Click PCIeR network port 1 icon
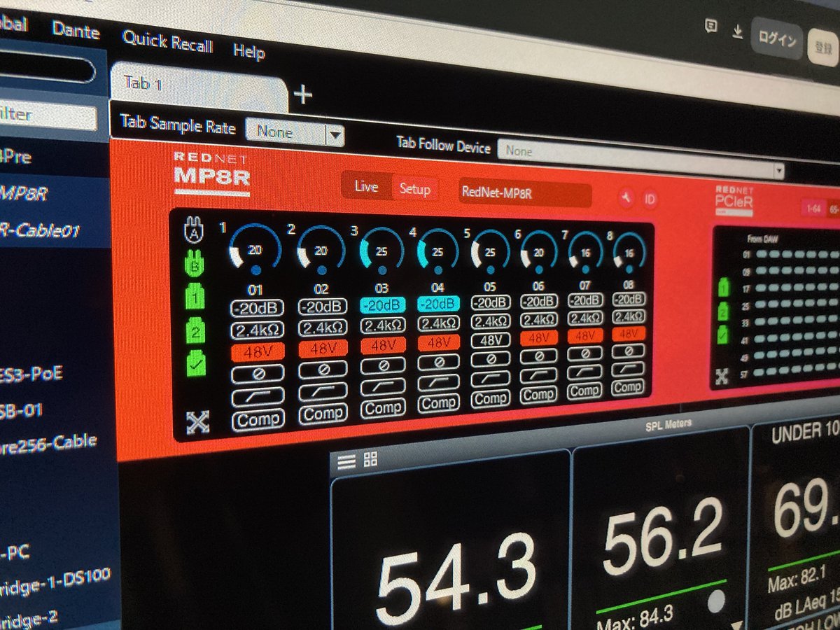 coord(724,287)
